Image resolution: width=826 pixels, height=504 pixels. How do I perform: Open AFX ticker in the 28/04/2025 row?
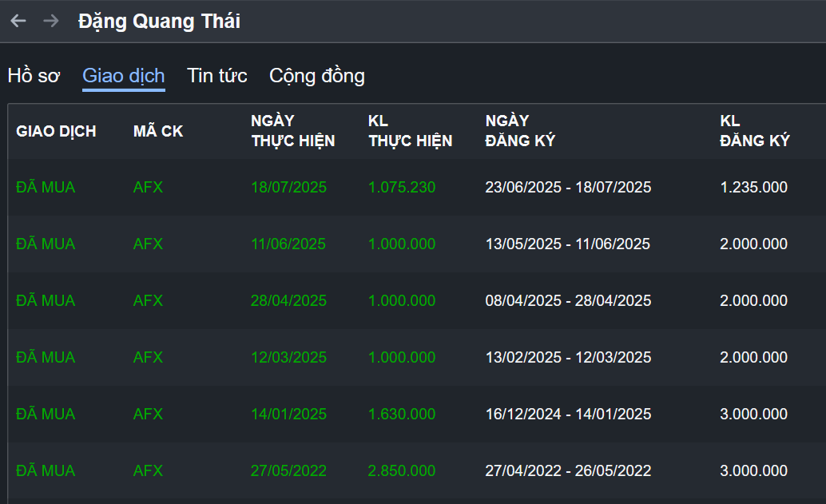coord(148,300)
